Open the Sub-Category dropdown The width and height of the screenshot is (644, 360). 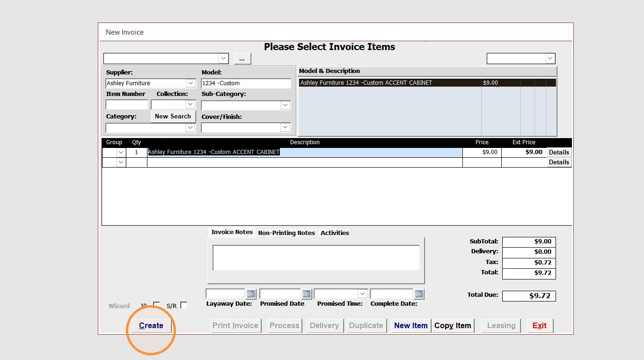(285, 105)
